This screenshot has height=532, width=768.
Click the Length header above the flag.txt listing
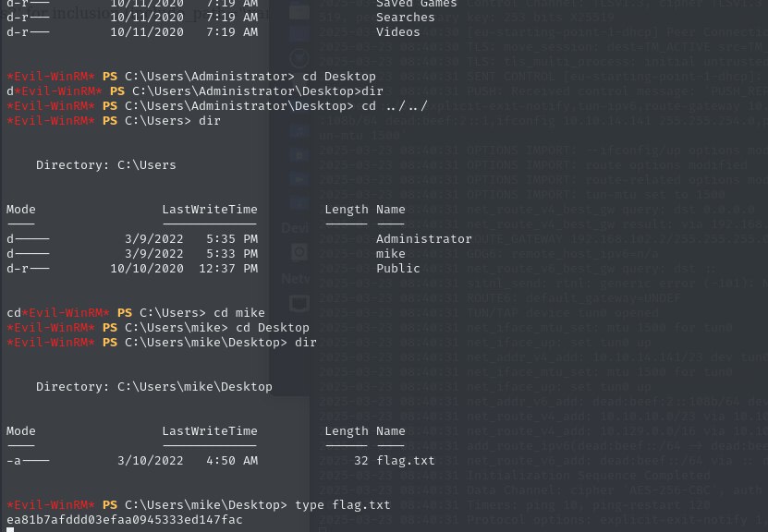click(x=347, y=431)
